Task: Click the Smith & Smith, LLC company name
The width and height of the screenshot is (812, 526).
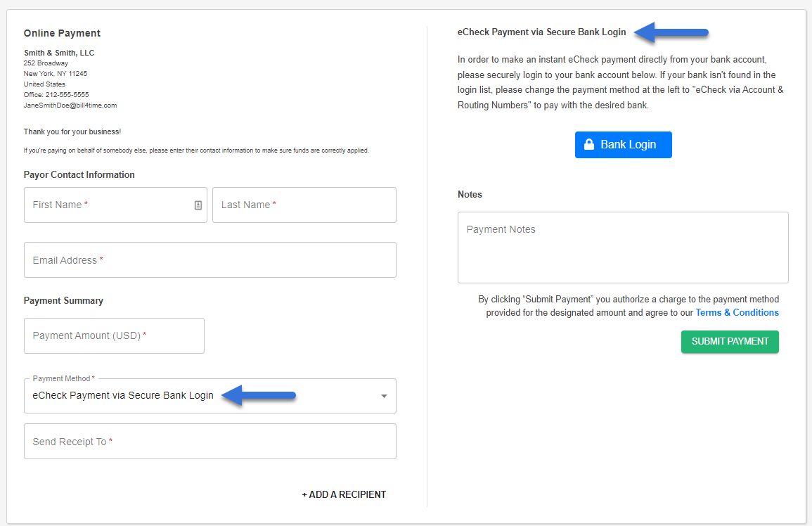Action: click(x=59, y=53)
